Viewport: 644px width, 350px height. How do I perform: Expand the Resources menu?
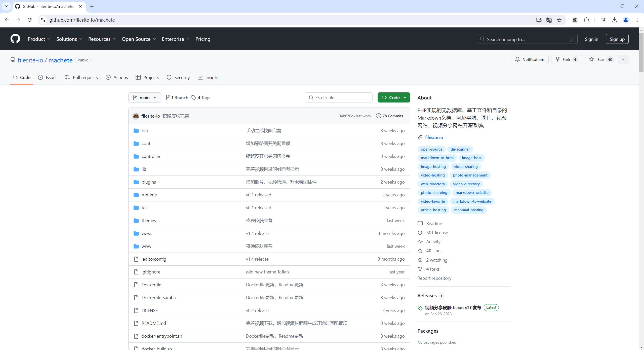click(x=102, y=39)
